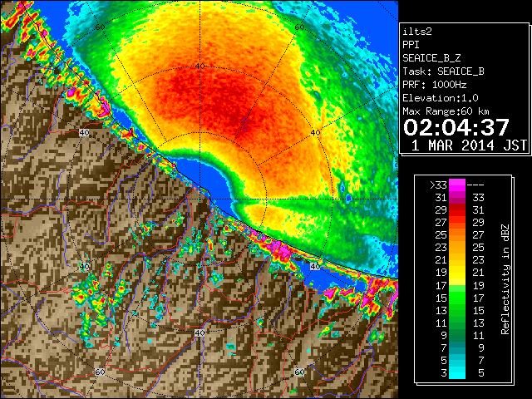
Task: Select the 'Task: SEAICE_B' line
Action: coord(443,71)
